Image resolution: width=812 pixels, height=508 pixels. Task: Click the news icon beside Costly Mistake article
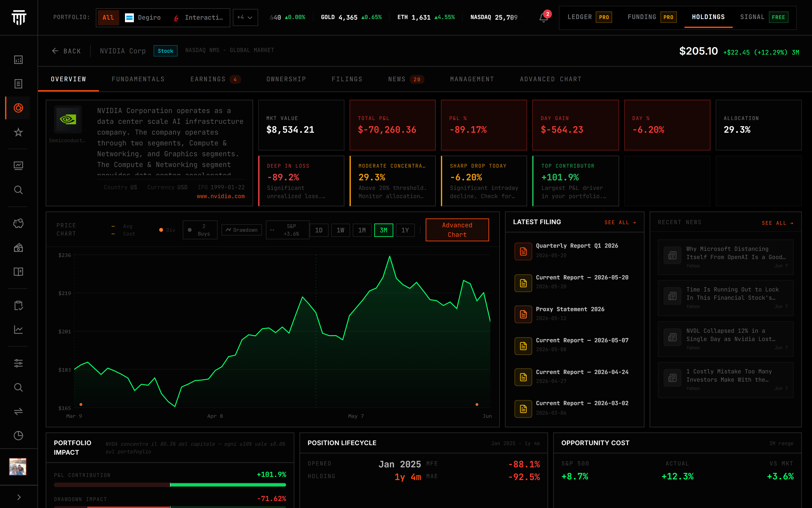(x=672, y=378)
